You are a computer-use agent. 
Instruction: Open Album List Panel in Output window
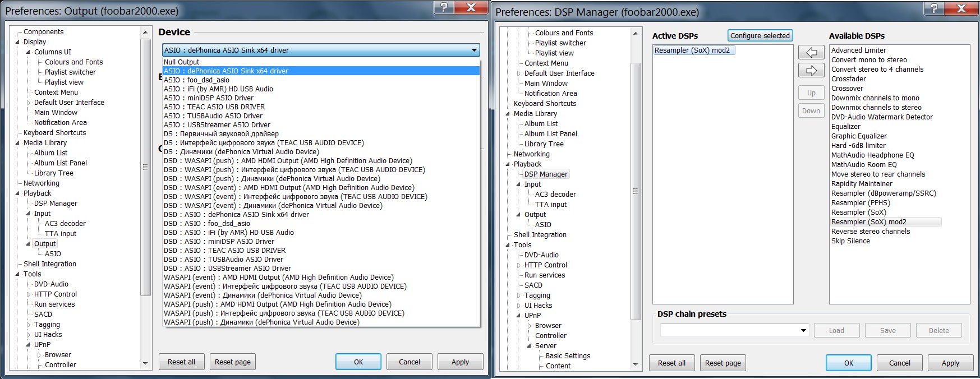[x=61, y=163]
